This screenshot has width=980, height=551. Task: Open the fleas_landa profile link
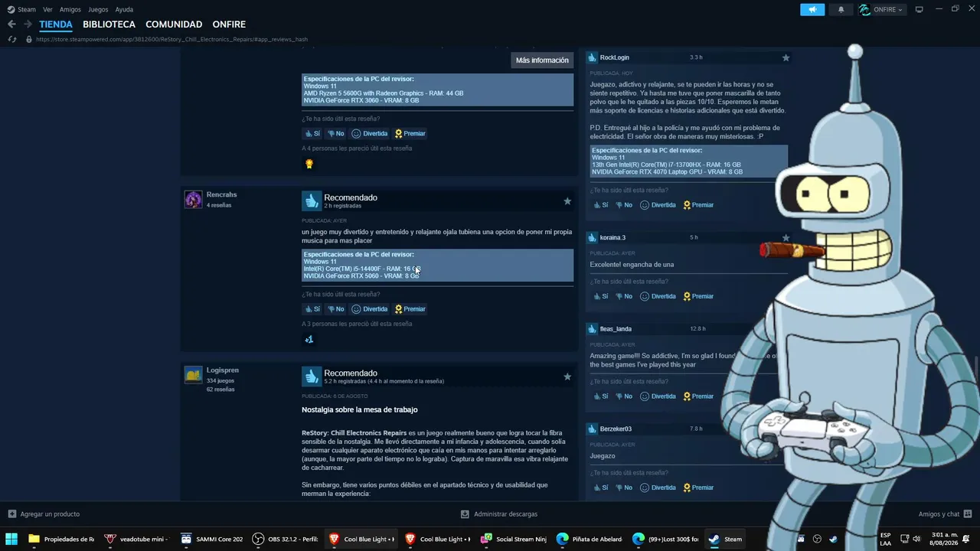616,329
